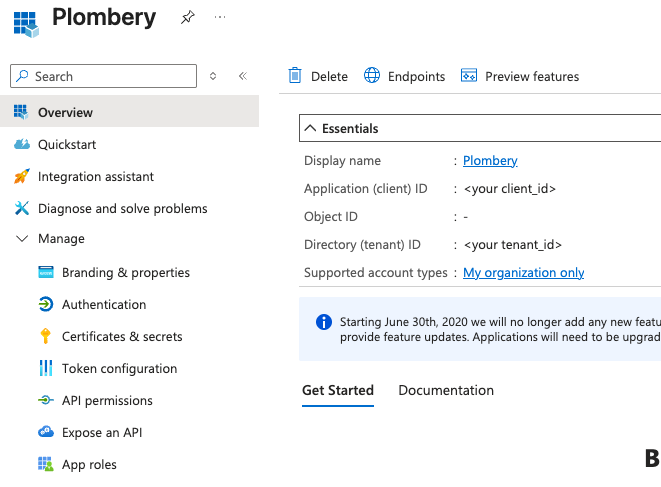Open Branding & properties
The height and width of the screenshot is (487, 661).
[x=126, y=272]
